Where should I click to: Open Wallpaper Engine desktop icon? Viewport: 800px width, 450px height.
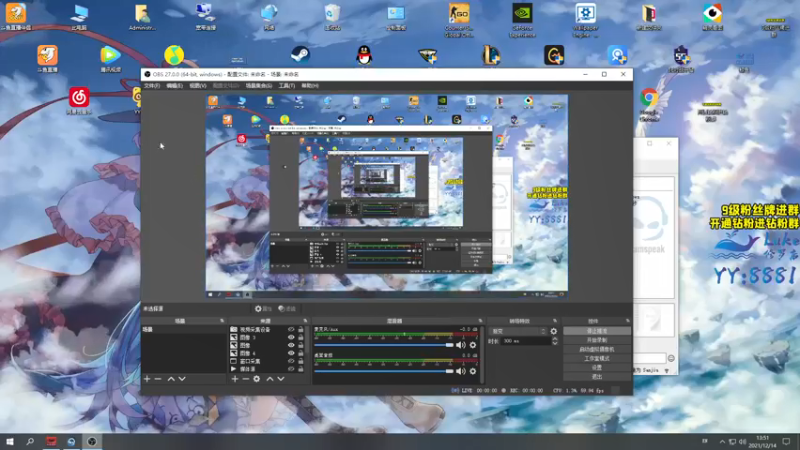585,19
